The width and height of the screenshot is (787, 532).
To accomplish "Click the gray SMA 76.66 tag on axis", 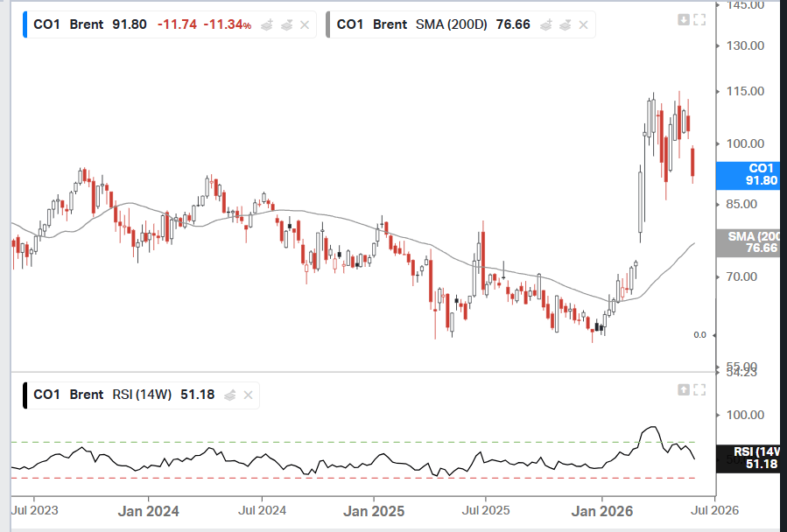I will 748,243.
